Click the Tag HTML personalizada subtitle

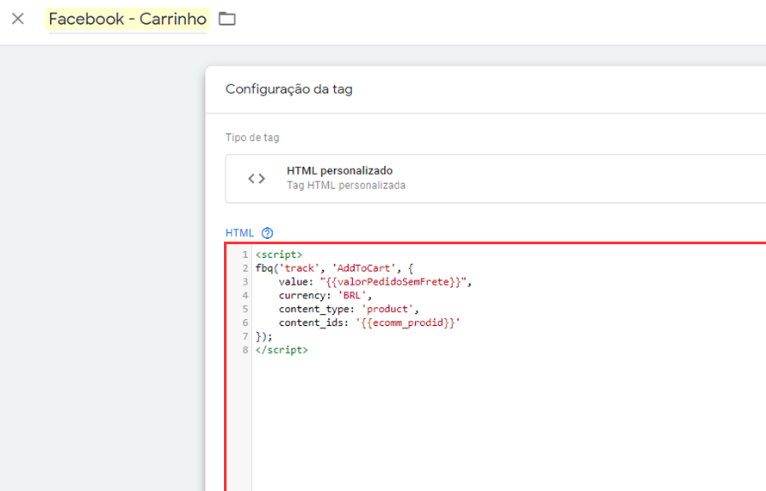(346, 186)
